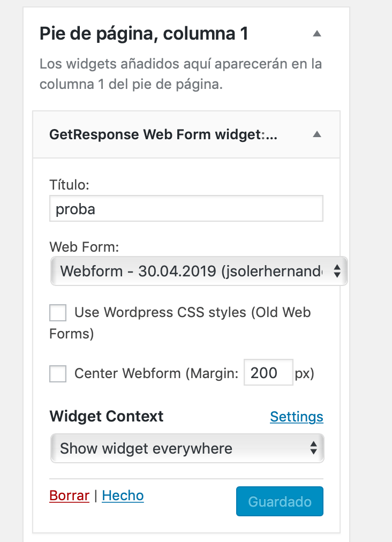Click the GetResponse Web Form widget title bar
This screenshot has width=392, height=542.
pos(186,135)
